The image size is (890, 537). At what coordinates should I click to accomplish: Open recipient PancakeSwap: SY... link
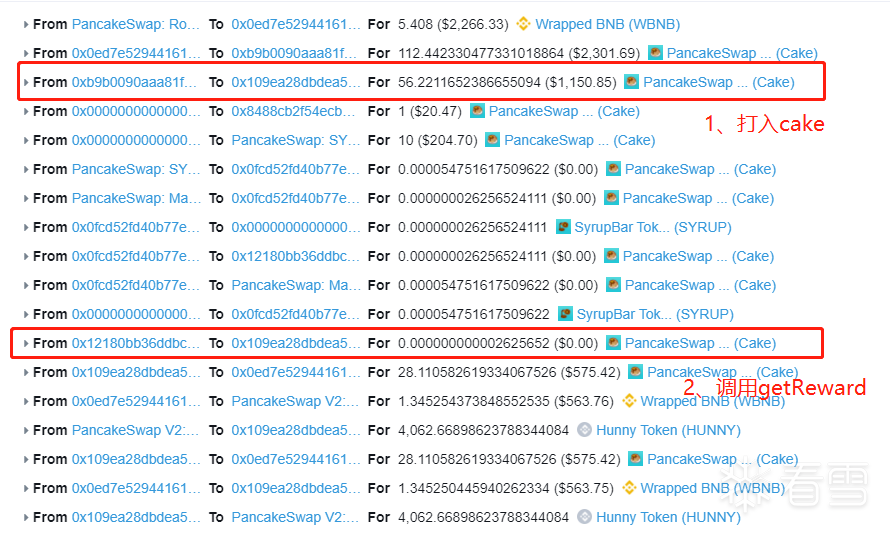tap(296, 140)
